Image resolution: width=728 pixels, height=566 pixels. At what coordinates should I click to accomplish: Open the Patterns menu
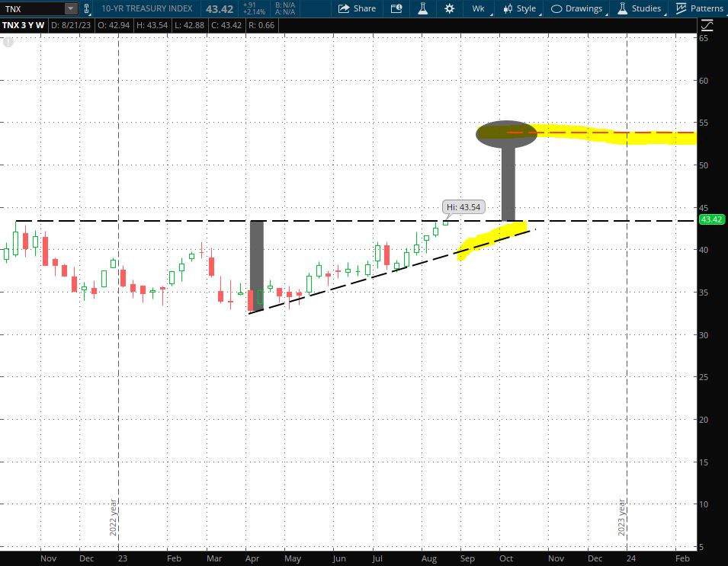[700, 8]
